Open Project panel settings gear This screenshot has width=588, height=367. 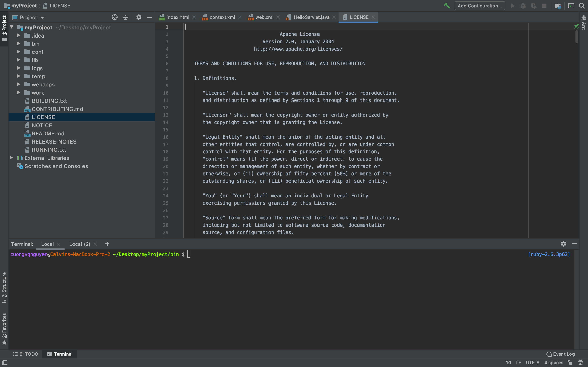point(139,17)
